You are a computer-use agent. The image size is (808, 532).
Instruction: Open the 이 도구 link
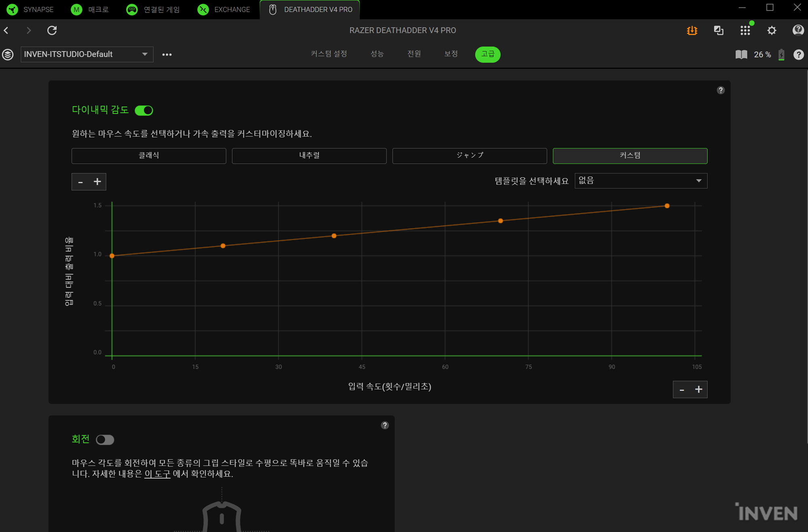(x=158, y=473)
